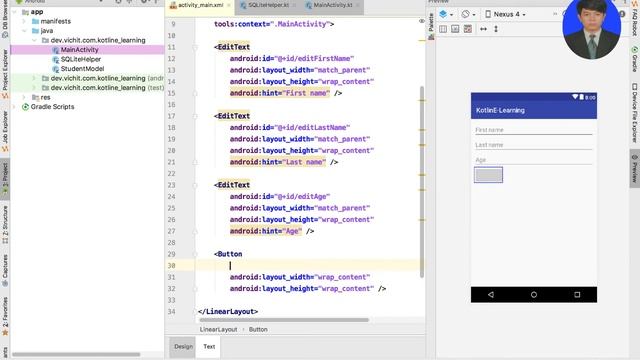Click the java folder icon
This screenshot has width=640, height=360.
tap(36, 31)
